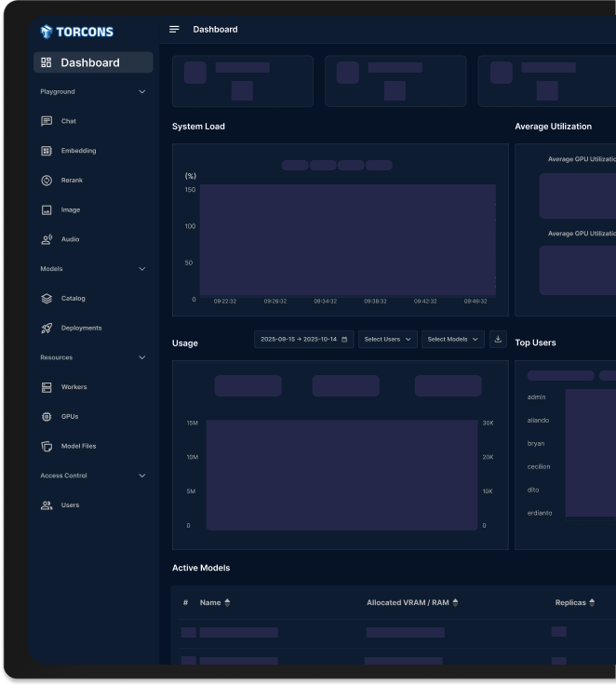This screenshot has width=616, height=686.
Task: Click the GPUs chip icon
Action: 47,416
